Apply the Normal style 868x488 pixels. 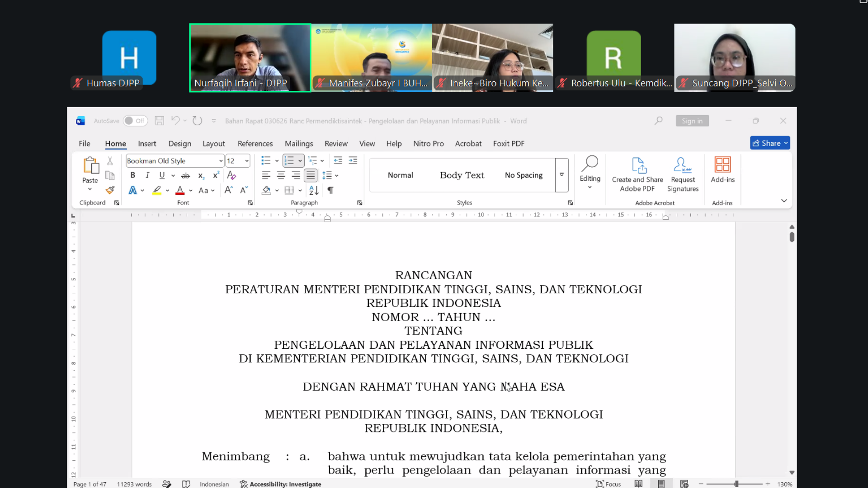click(400, 175)
